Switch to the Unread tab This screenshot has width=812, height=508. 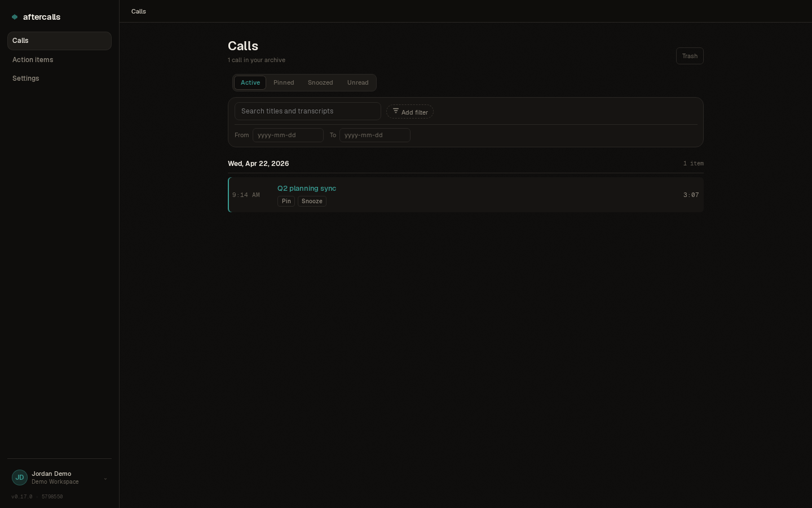[x=358, y=82]
